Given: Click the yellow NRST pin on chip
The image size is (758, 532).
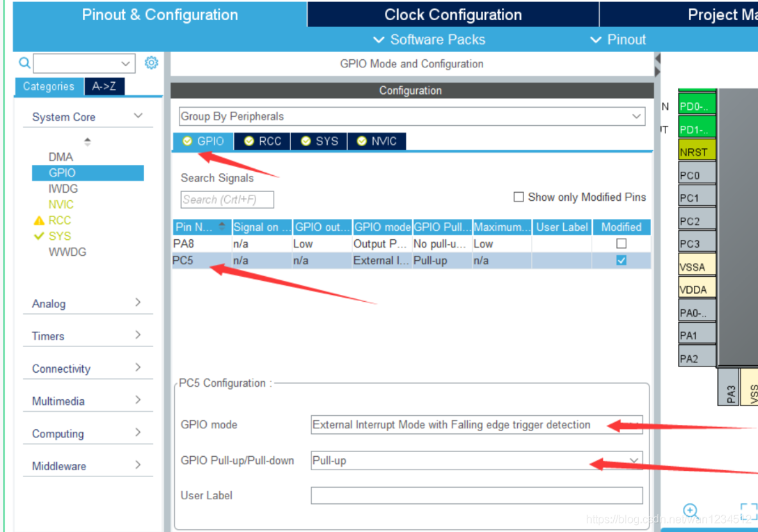Looking at the screenshot, I should pyautogui.click(x=697, y=152).
